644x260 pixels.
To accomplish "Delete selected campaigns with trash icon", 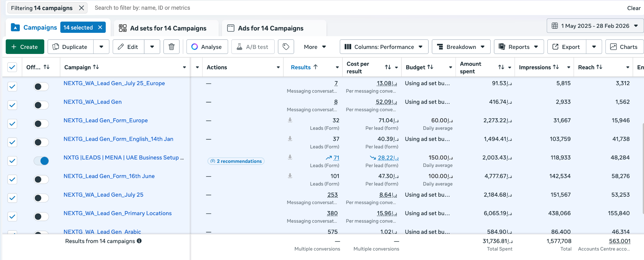I will (171, 47).
